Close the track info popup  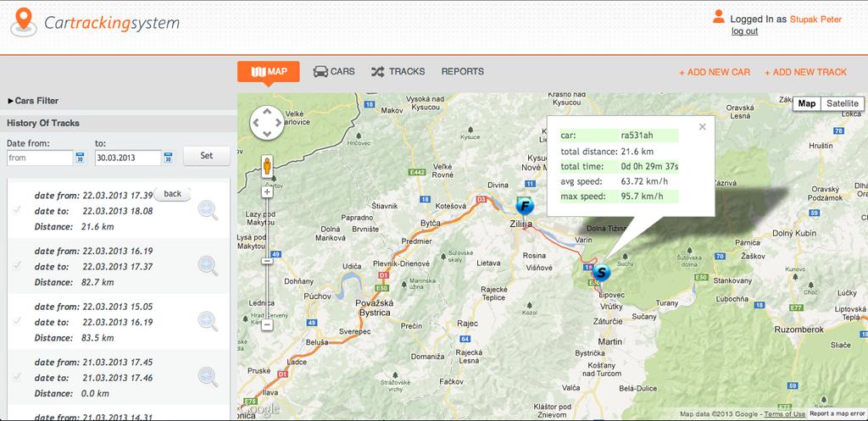[x=703, y=127]
